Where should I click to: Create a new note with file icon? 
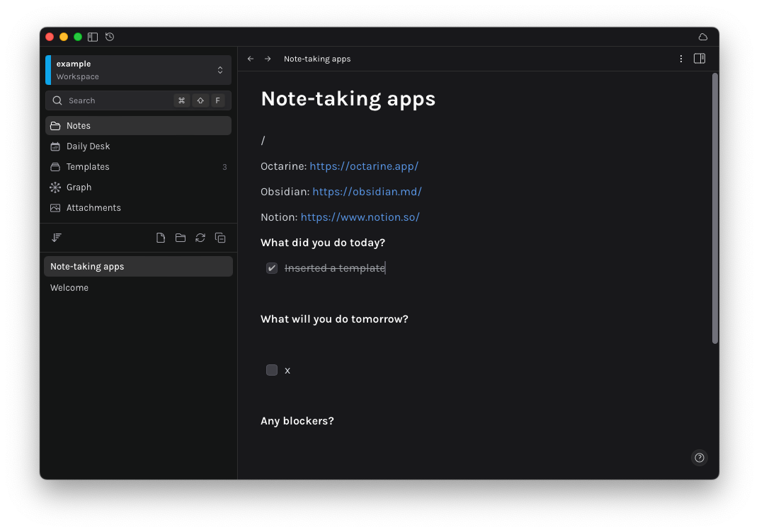click(x=161, y=238)
